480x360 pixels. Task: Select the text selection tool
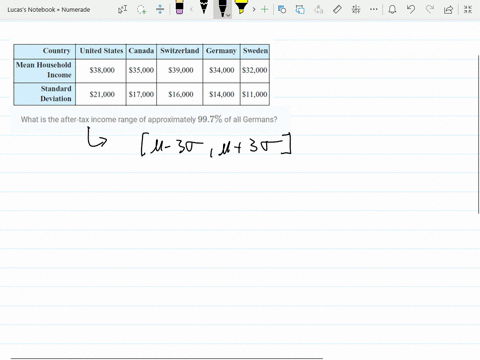123,9
